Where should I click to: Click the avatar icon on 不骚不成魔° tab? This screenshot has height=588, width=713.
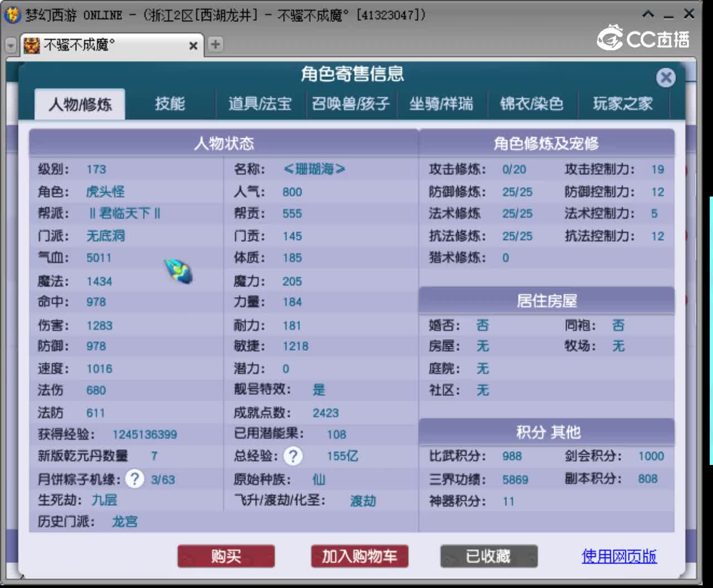[32, 45]
